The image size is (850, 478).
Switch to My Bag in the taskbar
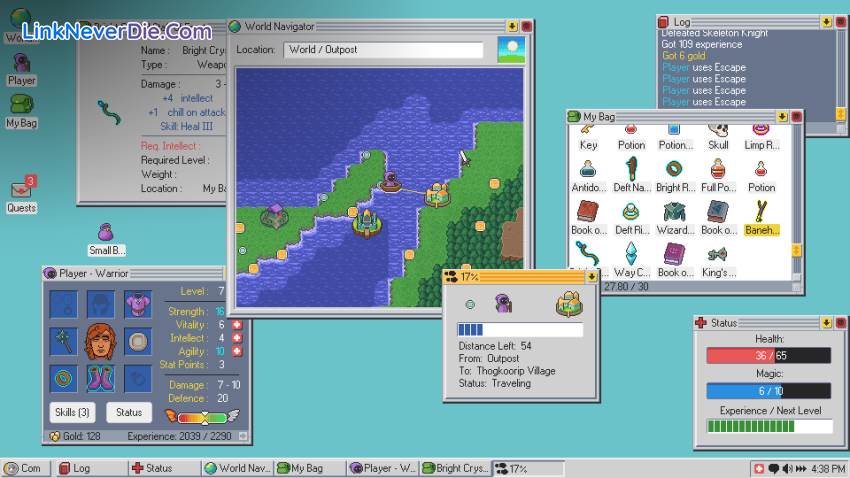pyautogui.click(x=310, y=468)
